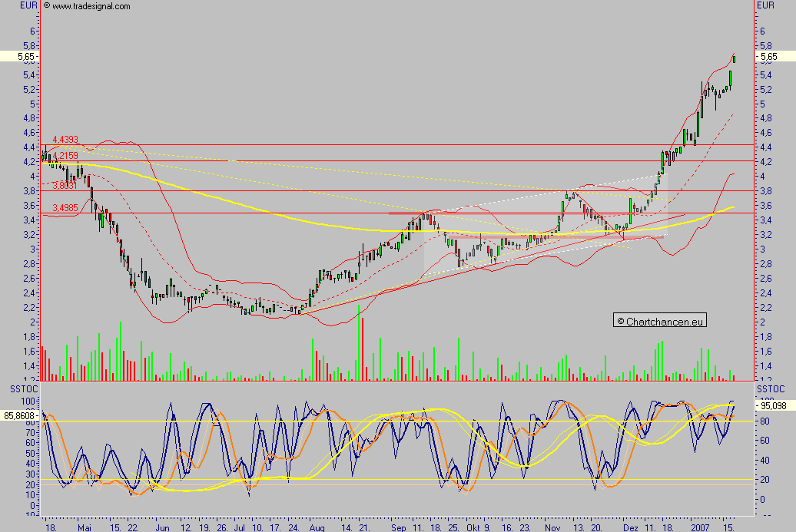Image resolution: width=796 pixels, height=532 pixels.
Task: Click the 95,098 stochastic value tag
Action: [771, 407]
